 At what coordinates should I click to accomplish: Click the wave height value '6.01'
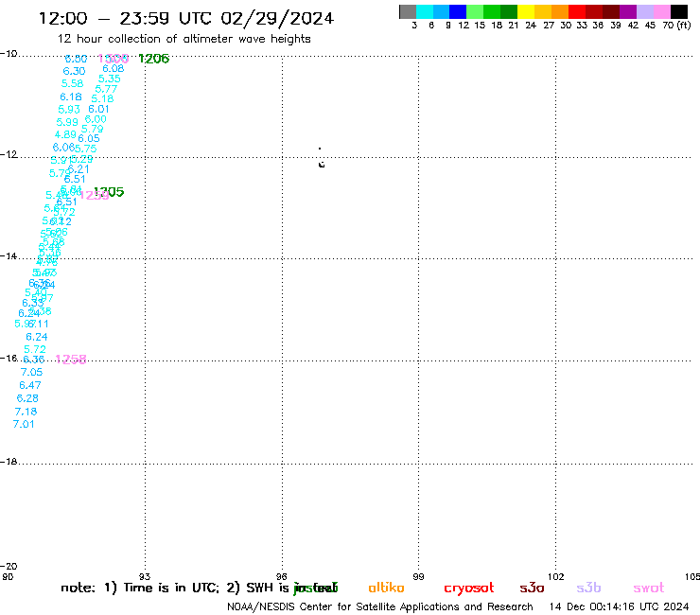pos(98,109)
